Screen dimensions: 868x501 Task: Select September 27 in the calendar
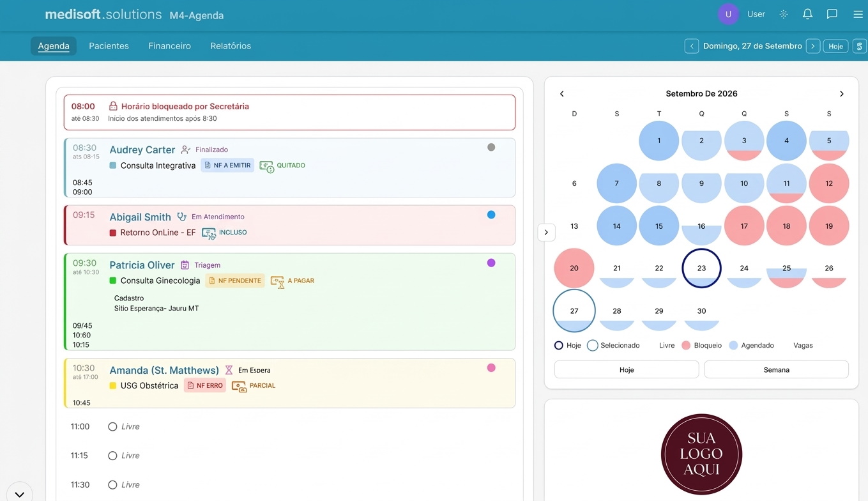(574, 311)
